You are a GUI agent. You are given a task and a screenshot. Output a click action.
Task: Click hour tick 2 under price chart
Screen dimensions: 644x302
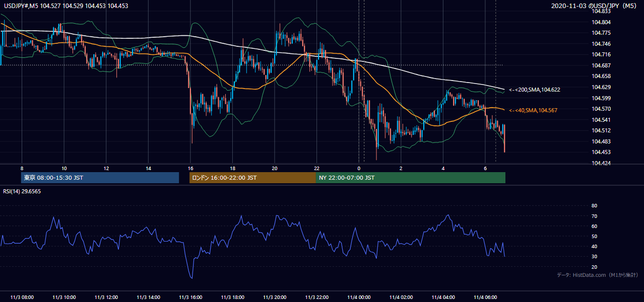(401, 168)
